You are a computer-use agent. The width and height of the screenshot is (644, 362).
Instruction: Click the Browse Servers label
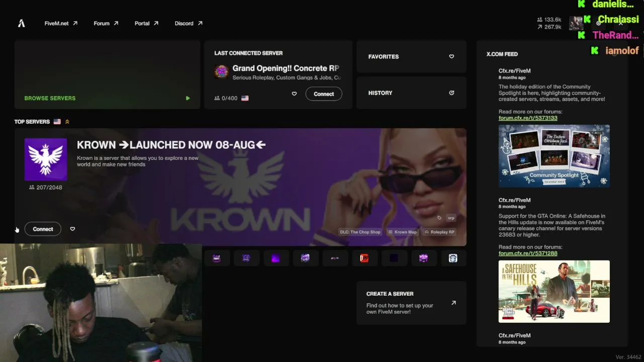[50, 98]
